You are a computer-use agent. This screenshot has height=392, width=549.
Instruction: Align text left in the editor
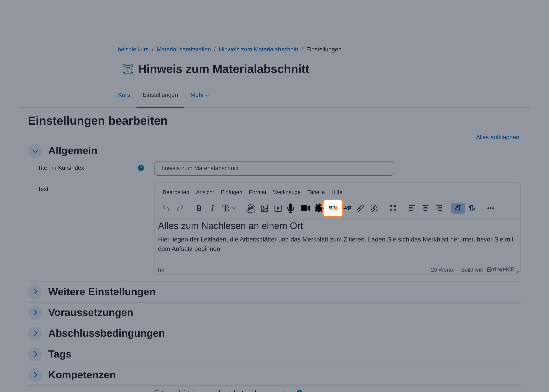412,208
